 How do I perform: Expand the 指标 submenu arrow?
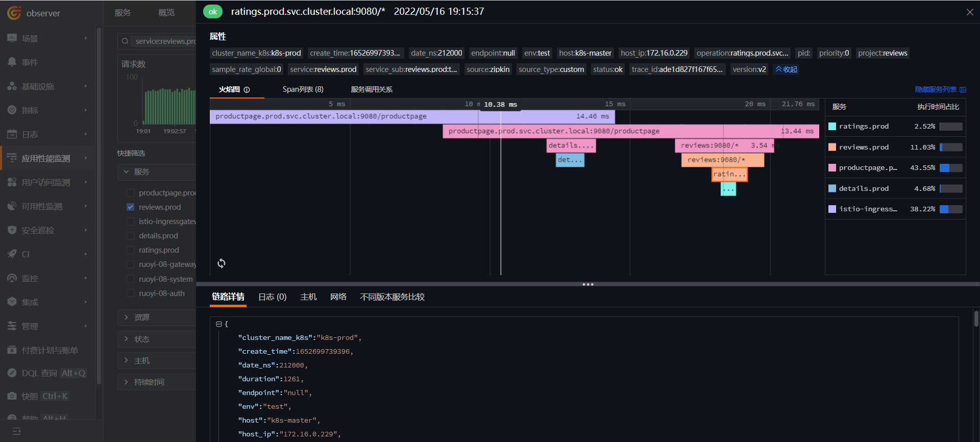[x=86, y=110]
